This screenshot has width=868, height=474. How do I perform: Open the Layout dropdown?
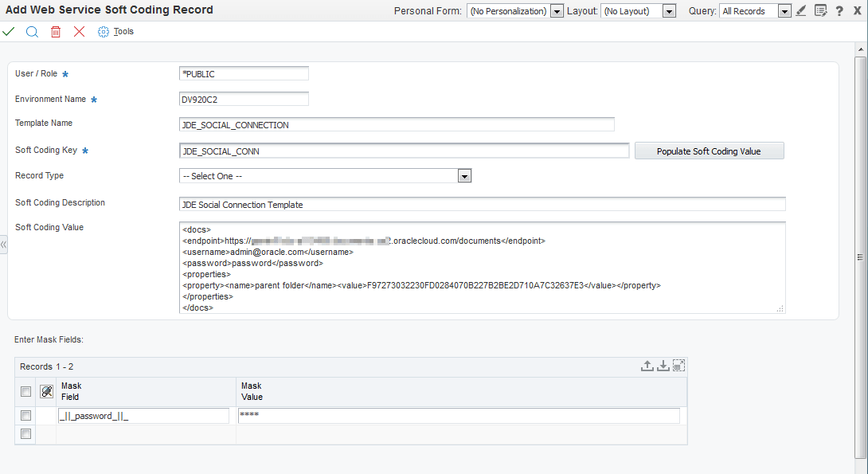click(669, 11)
